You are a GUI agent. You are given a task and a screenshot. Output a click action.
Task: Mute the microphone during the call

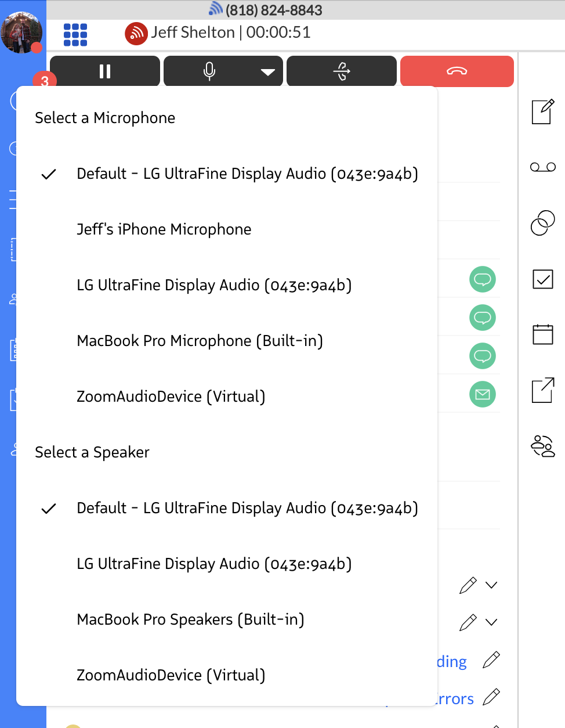click(x=209, y=71)
